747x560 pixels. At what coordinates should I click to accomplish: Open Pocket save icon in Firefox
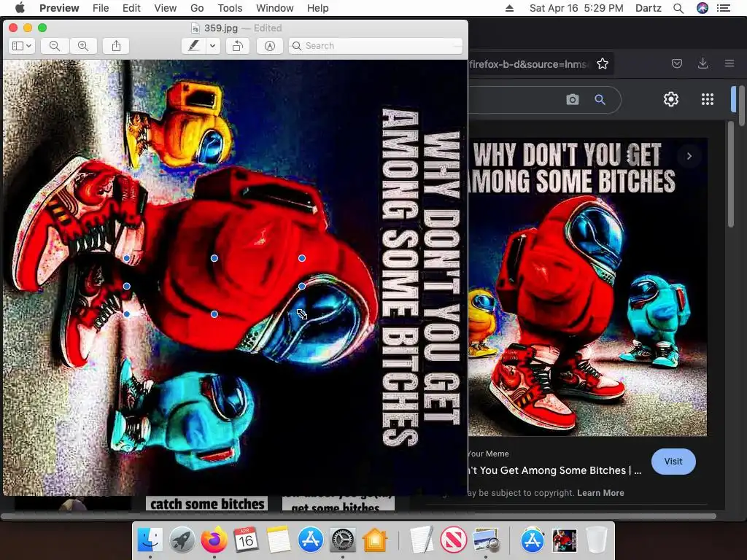click(676, 63)
